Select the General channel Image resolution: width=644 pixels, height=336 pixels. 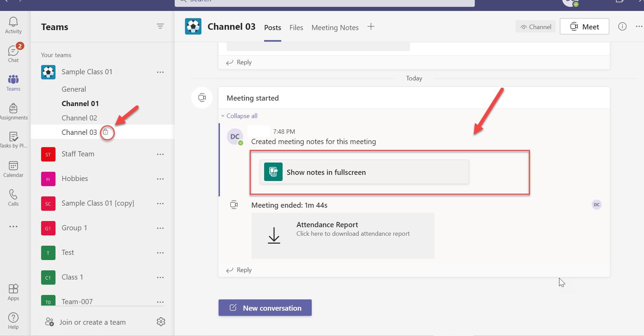pyautogui.click(x=74, y=89)
